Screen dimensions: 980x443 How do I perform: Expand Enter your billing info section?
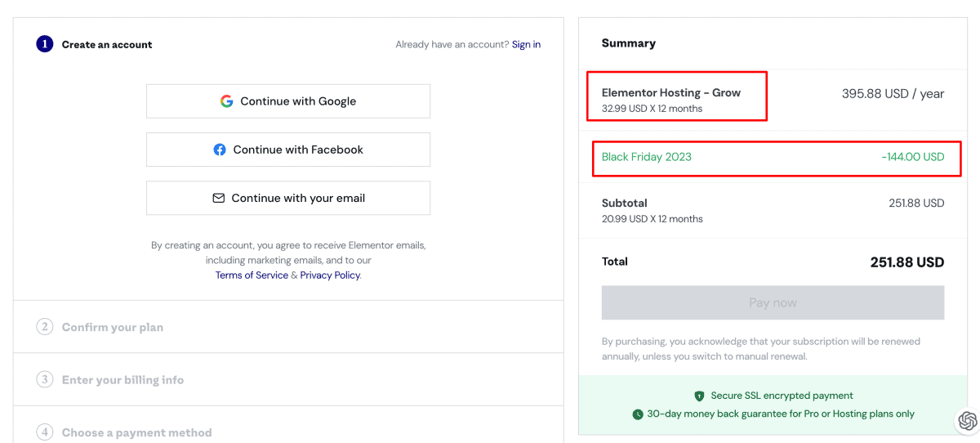[122, 380]
